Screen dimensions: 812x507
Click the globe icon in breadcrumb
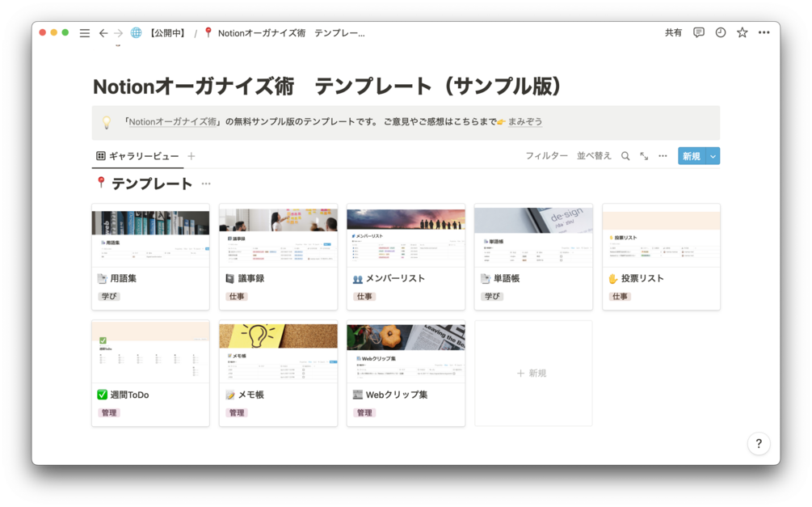136,32
